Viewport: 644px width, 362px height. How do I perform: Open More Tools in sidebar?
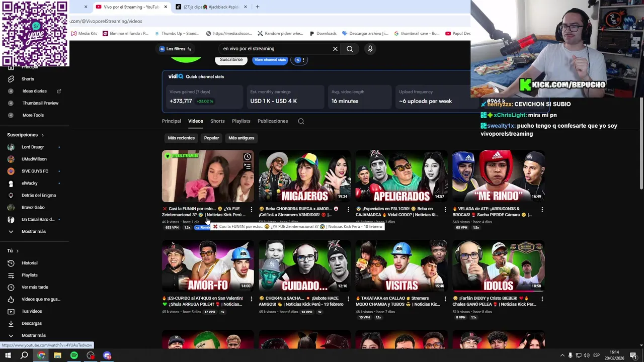click(x=33, y=115)
